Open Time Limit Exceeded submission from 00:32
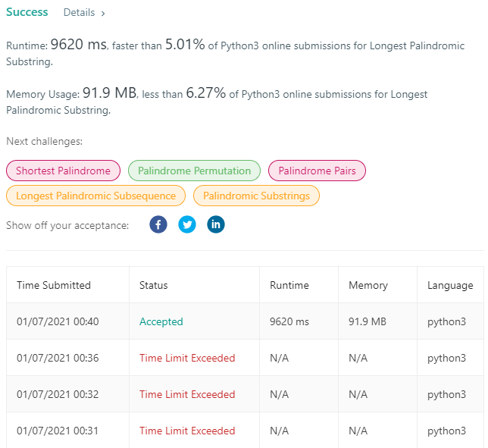This screenshot has height=448, width=488. tap(187, 394)
